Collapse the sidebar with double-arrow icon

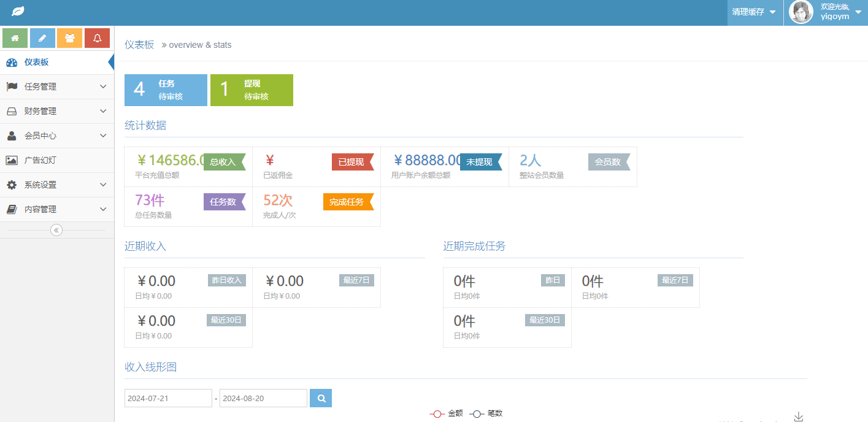(x=56, y=230)
